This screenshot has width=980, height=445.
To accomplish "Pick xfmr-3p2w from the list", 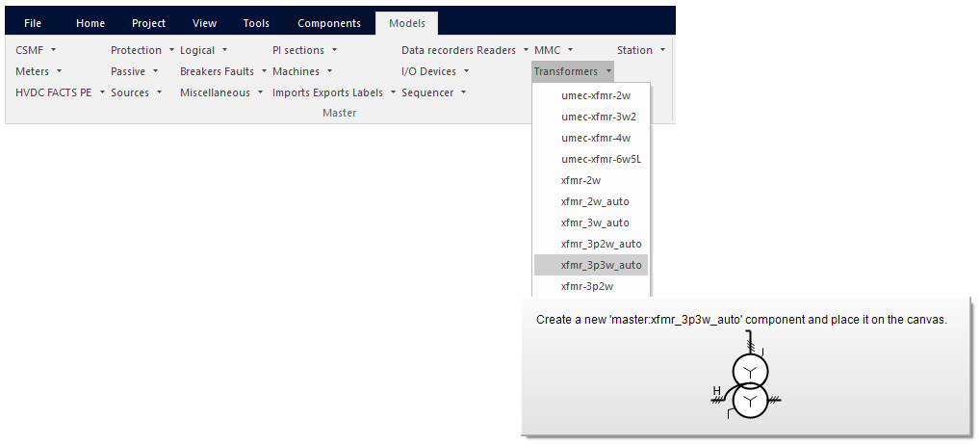I will coord(587,286).
